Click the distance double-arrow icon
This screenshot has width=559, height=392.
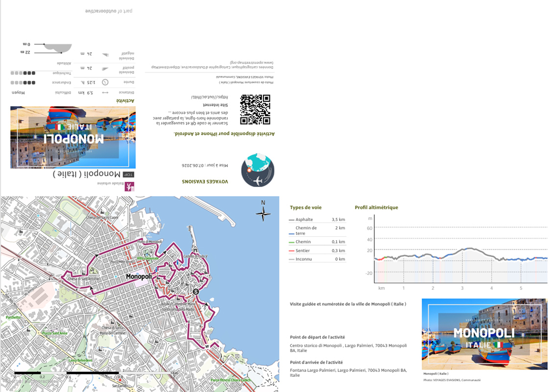(105, 93)
